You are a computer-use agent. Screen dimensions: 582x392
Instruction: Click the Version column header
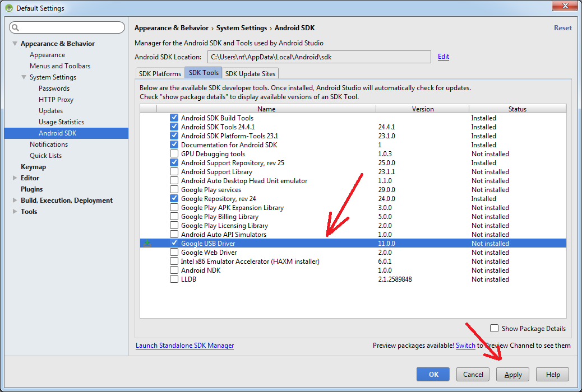pos(422,109)
